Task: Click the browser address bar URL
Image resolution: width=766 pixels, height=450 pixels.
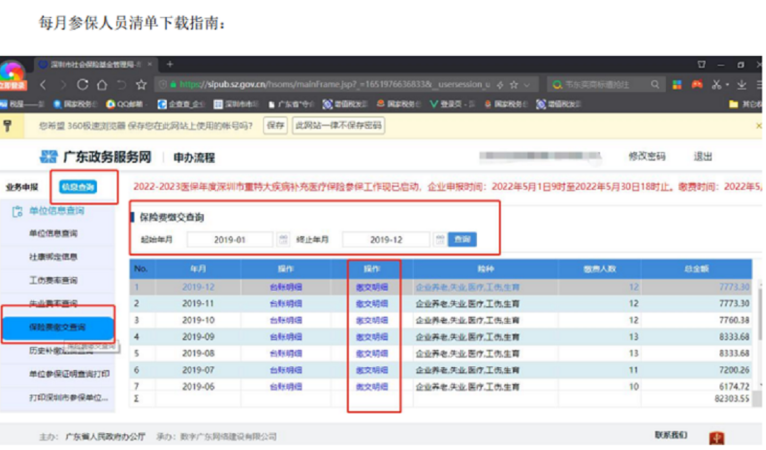Action: point(335,85)
